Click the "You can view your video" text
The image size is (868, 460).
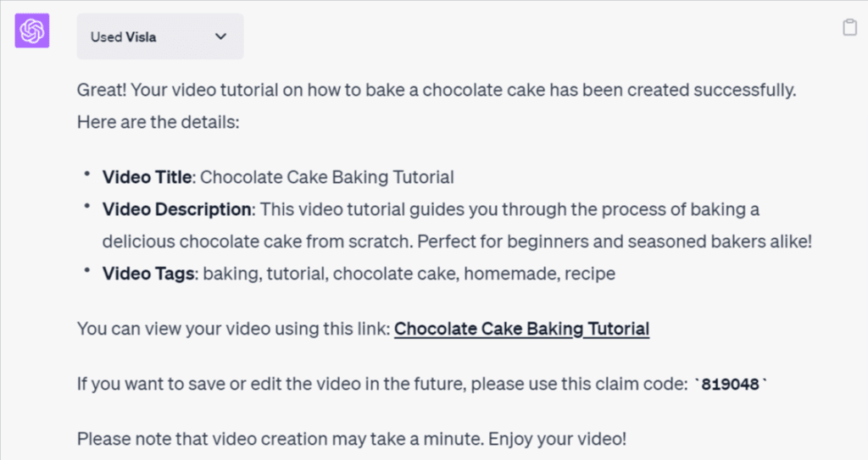tap(233, 329)
